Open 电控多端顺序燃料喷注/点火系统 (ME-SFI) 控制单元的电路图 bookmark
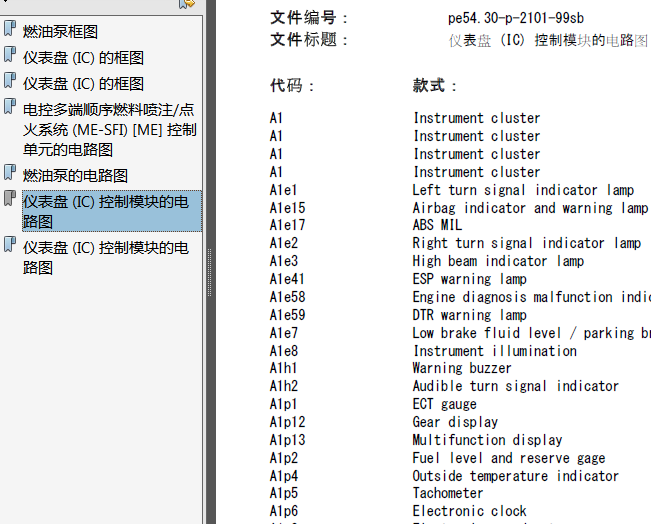Screen dimensions: 651x524 [x=110, y=130]
